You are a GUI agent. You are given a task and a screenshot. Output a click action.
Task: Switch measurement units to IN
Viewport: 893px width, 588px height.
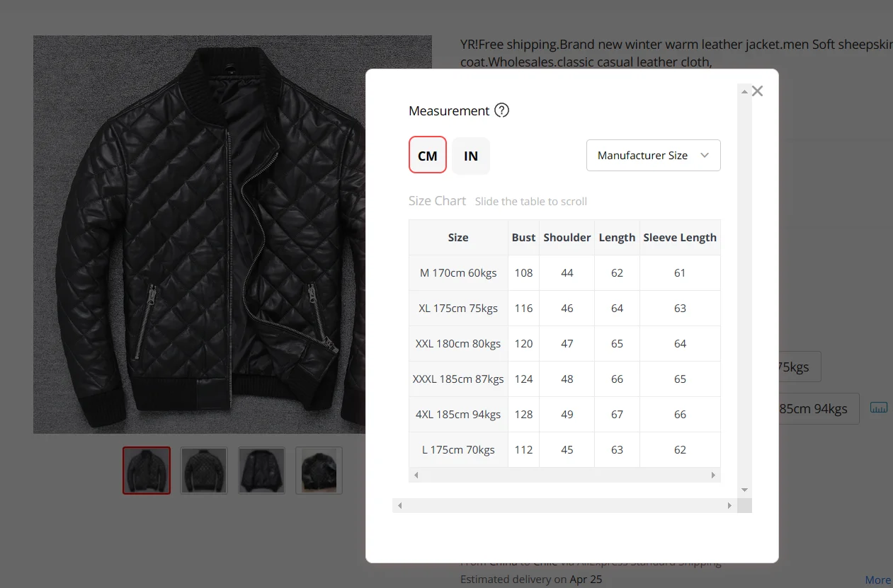click(471, 156)
